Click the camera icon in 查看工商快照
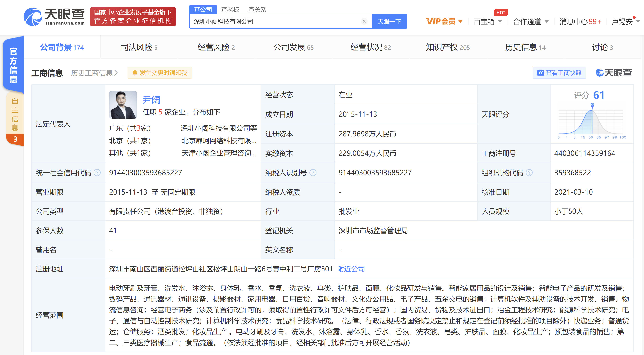The image size is (644, 355). click(x=540, y=73)
